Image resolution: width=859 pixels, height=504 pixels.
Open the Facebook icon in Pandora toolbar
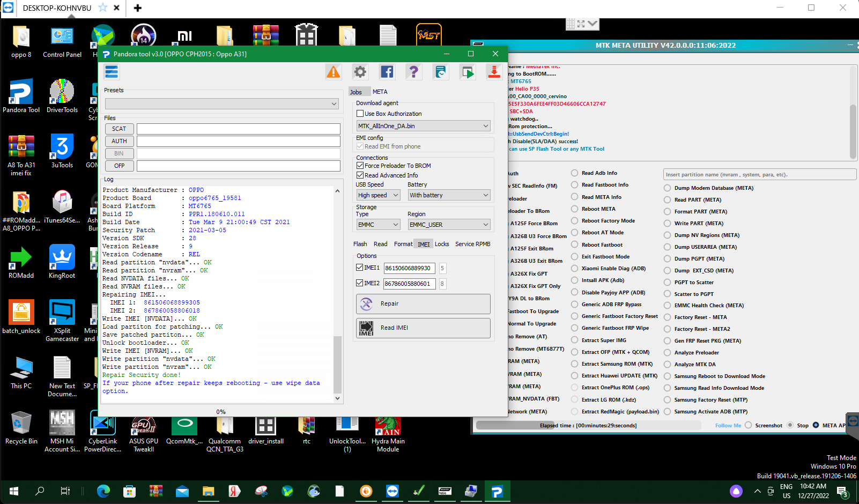point(387,72)
